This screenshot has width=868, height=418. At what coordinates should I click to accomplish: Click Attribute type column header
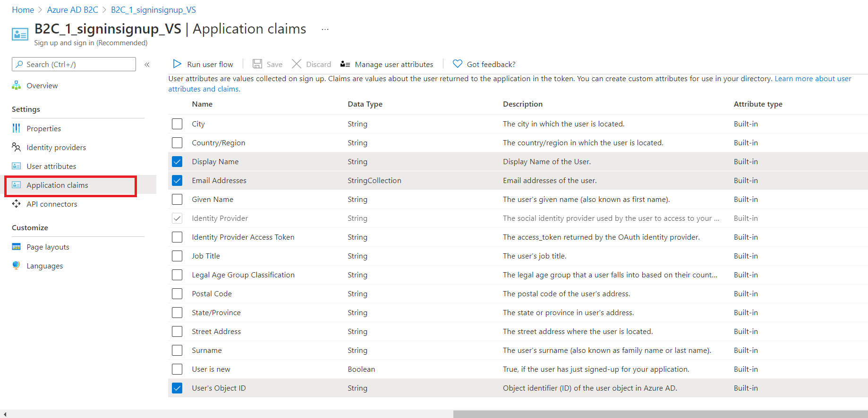click(758, 104)
